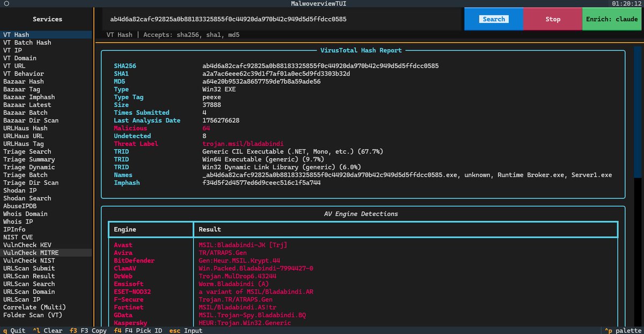Screen dimensions: 644x334
Task: Open Bazaar Latest service
Action: (x=47, y=105)
